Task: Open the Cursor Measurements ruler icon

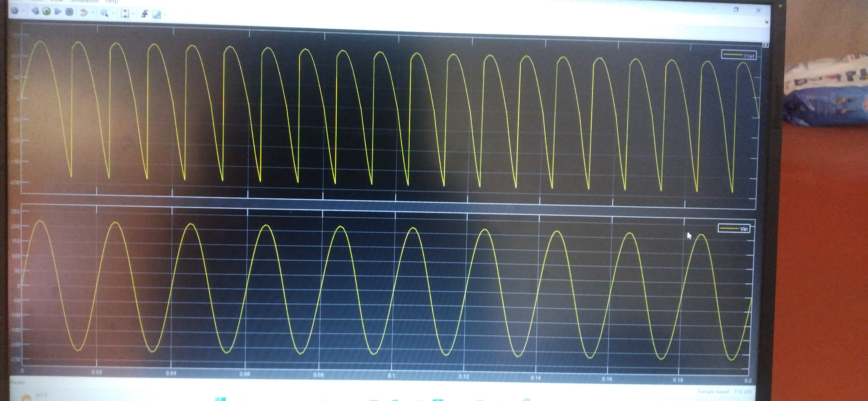Action: tap(157, 14)
